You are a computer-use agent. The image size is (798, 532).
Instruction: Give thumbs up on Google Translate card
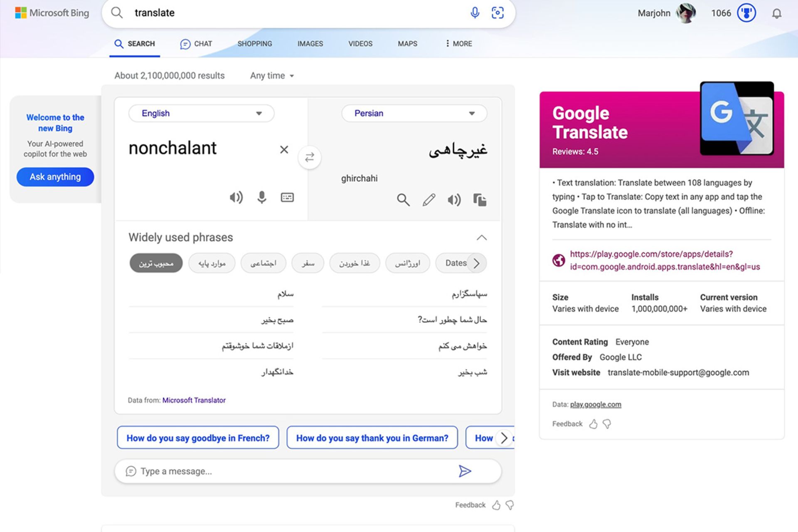593,424
